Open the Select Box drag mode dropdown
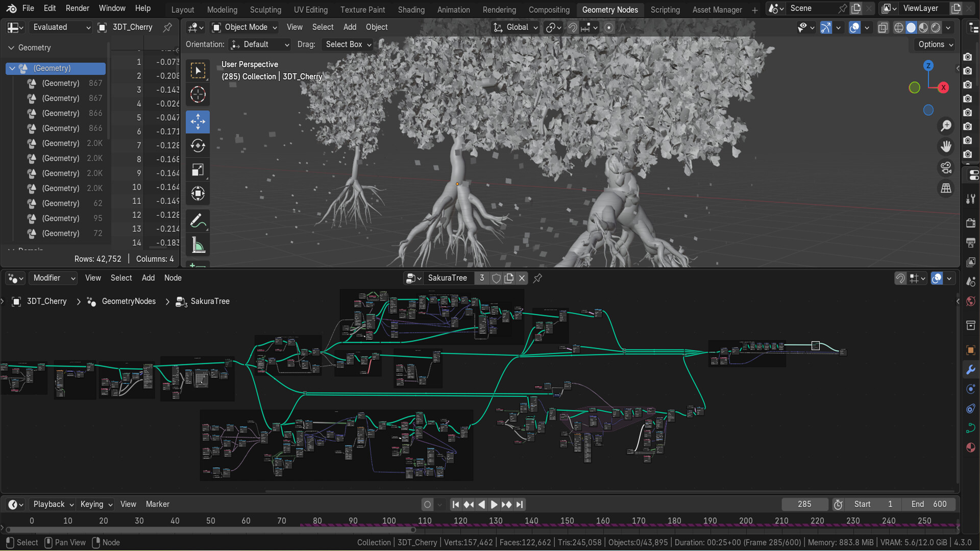980x551 pixels. pos(348,44)
